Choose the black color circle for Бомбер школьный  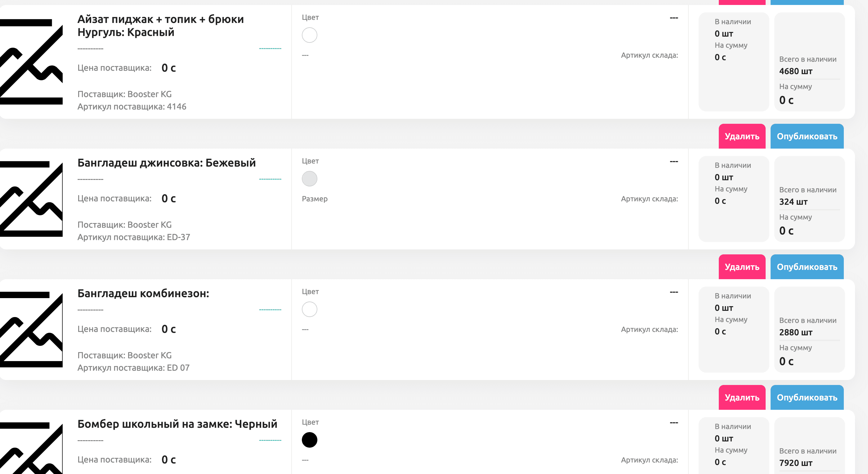309,440
